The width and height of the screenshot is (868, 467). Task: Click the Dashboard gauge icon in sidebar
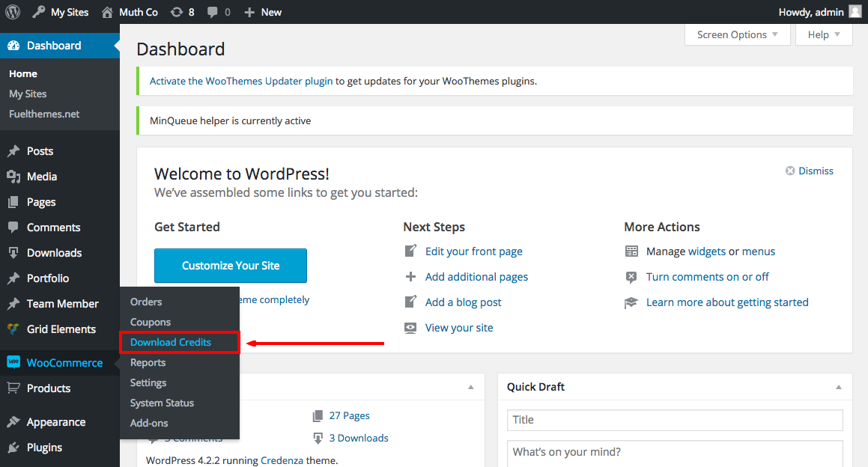pos(13,46)
